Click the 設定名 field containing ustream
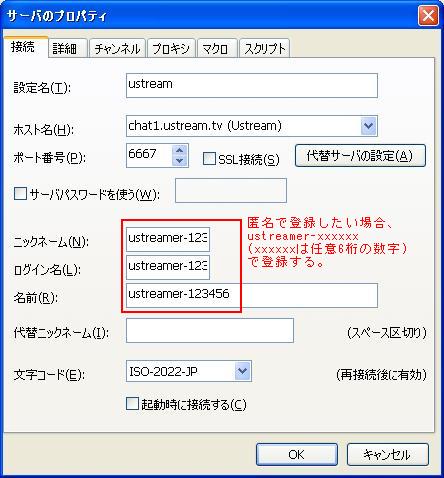Viewport: 444px width, 478px height. point(252,85)
